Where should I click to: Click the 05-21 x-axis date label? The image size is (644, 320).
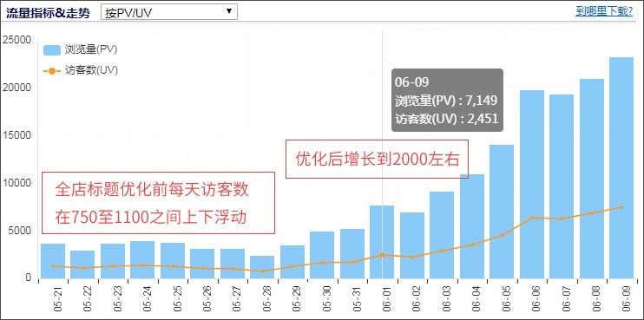coord(57,299)
